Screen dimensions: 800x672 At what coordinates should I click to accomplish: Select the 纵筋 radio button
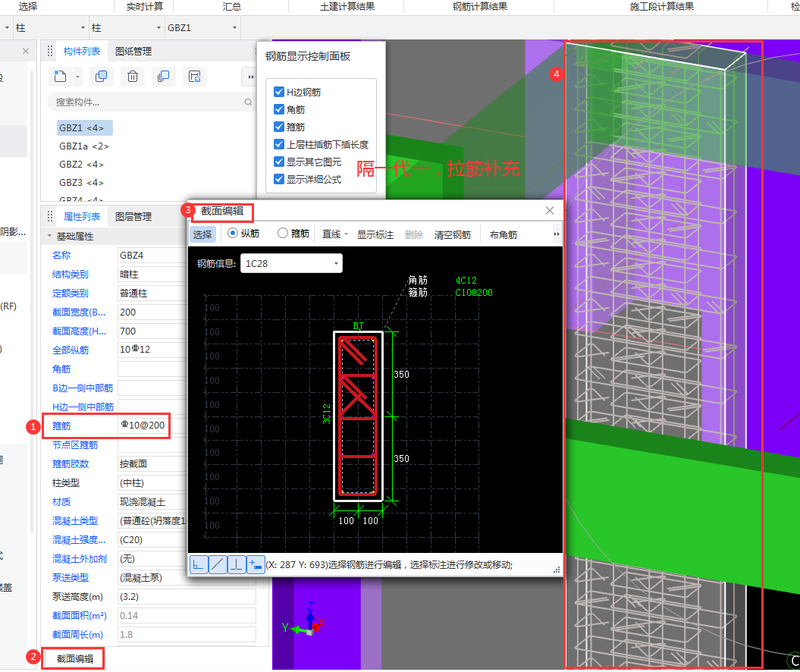coord(233,233)
